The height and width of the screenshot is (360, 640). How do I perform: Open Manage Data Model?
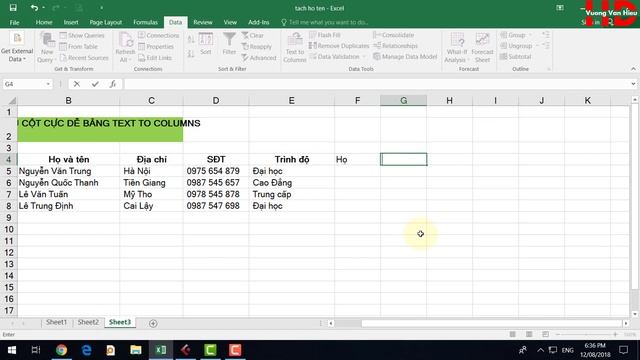405,56
